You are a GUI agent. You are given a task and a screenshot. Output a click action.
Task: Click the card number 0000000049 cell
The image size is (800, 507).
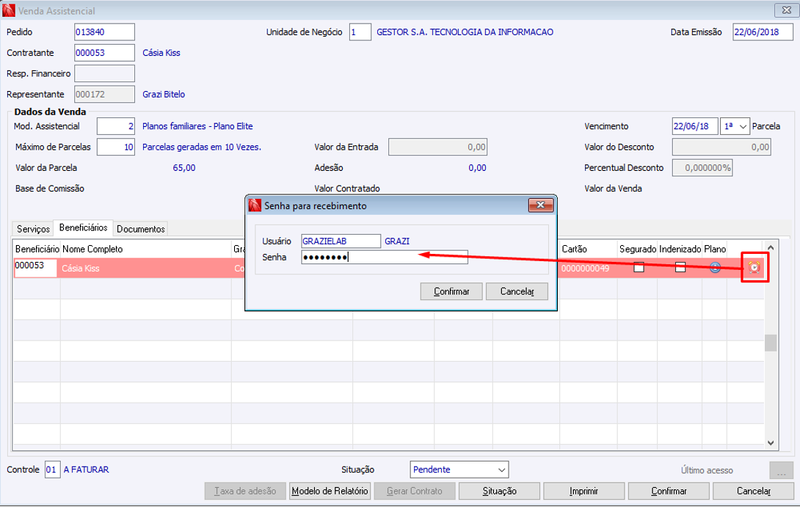coord(585,268)
